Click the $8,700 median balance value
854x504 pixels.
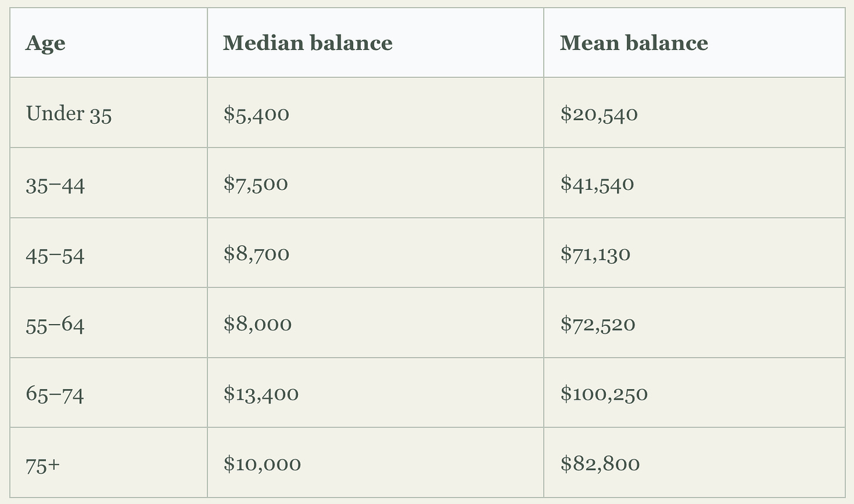[256, 254]
